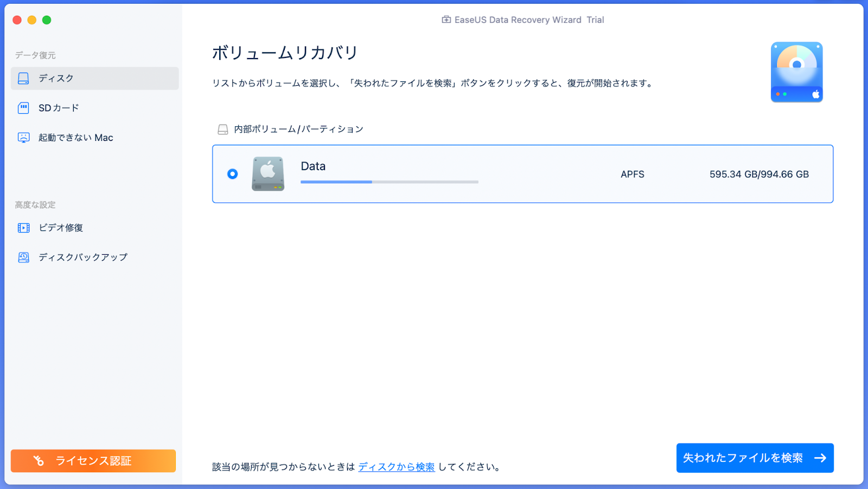Click the Data volume name text
The image size is (868, 489).
[x=313, y=166]
